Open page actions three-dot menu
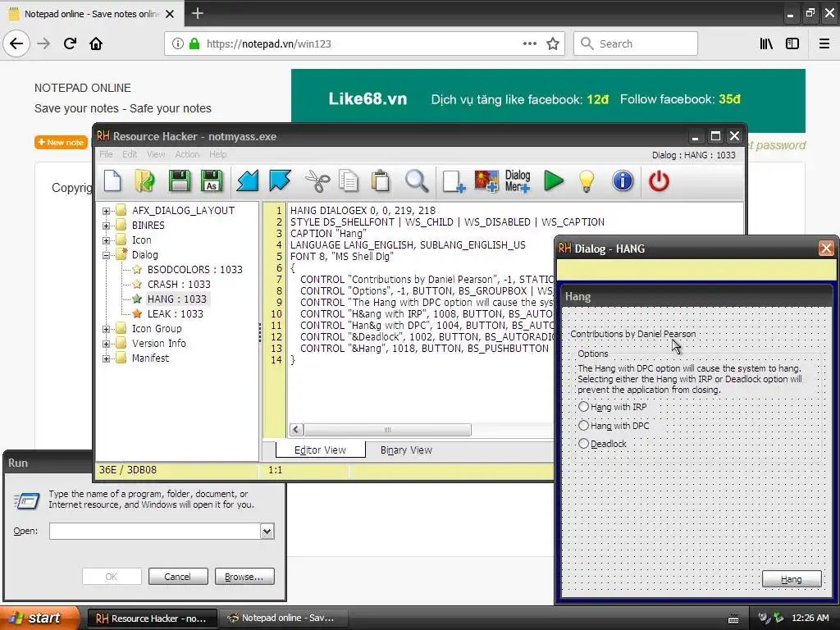Viewport: 840px width, 630px height. 529,43
